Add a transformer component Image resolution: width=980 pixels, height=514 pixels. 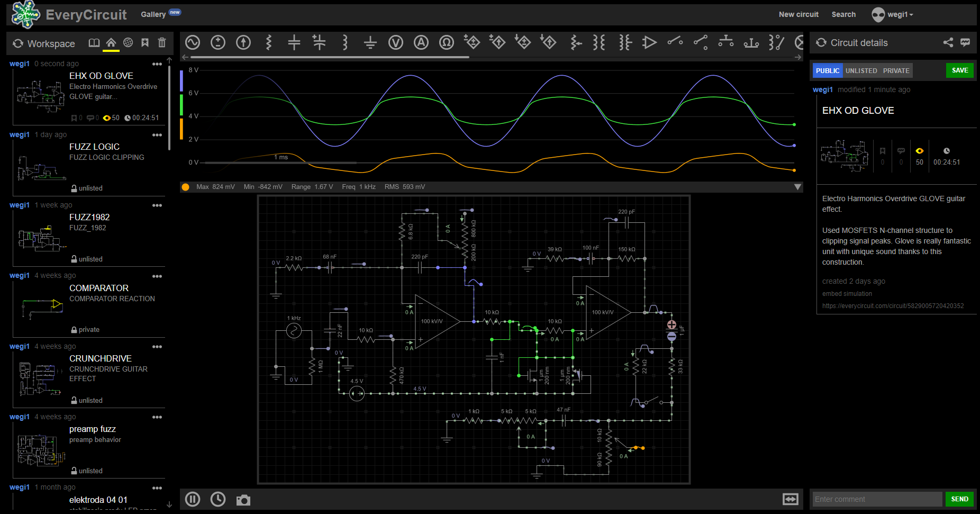click(x=599, y=42)
